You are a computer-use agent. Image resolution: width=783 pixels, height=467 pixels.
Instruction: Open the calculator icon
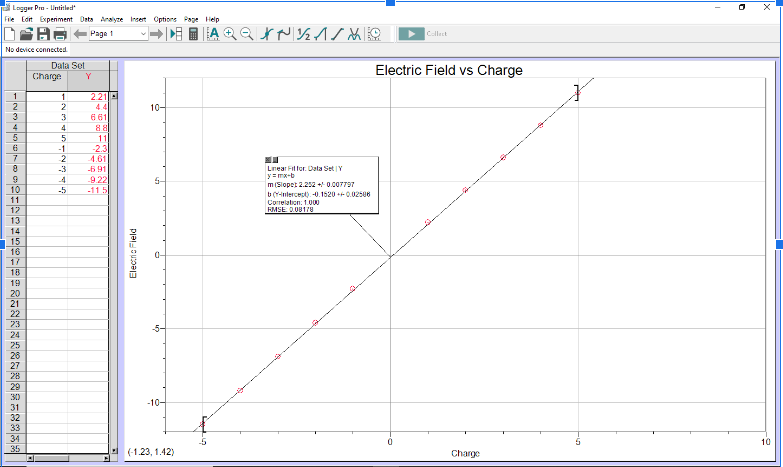193,34
